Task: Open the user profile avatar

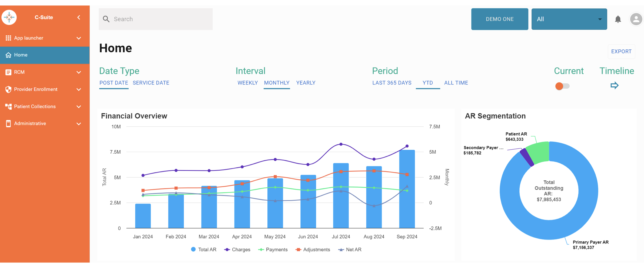Action: coord(636,19)
